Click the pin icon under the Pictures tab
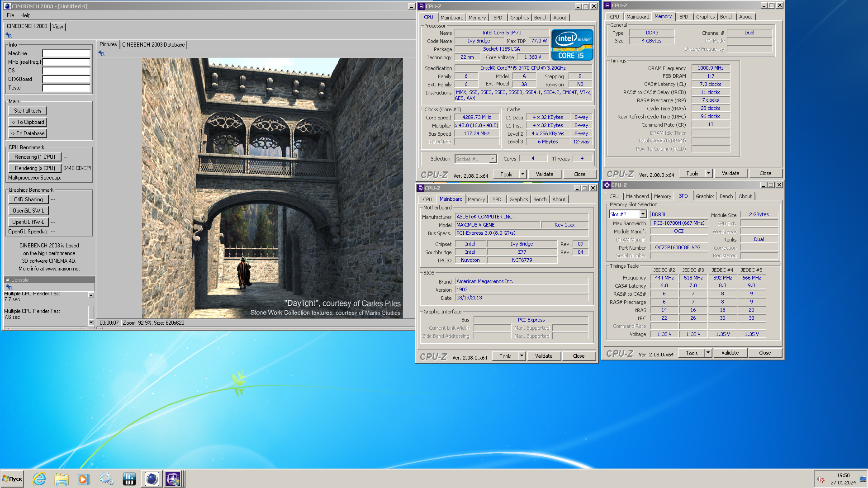This screenshot has height=488, width=868. coord(101,53)
